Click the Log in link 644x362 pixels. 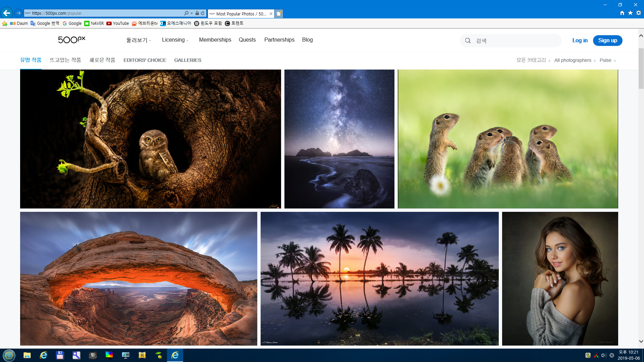coord(580,41)
